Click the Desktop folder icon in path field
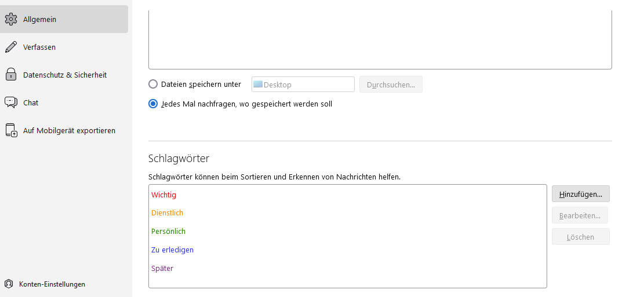 tap(258, 85)
